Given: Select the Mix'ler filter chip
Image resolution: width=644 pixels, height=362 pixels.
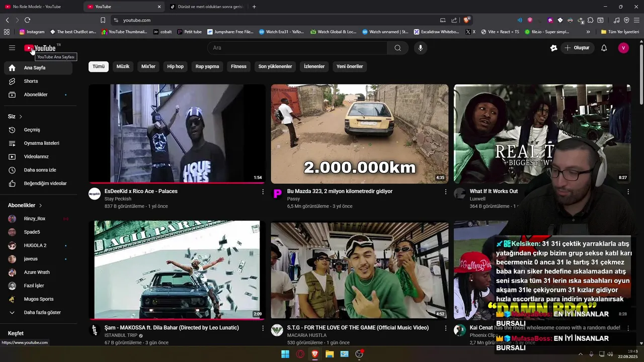Looking at the screenshot, I should click(148, 66).
